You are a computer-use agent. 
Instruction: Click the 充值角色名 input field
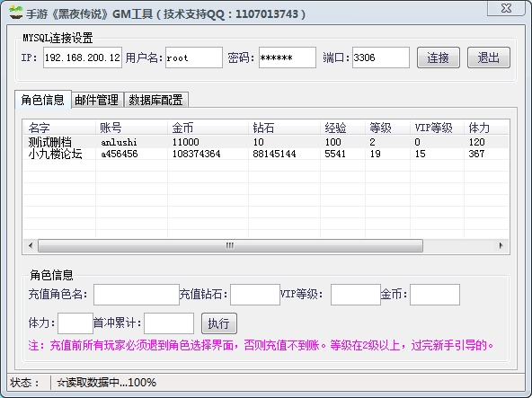[x=137, y=295]
